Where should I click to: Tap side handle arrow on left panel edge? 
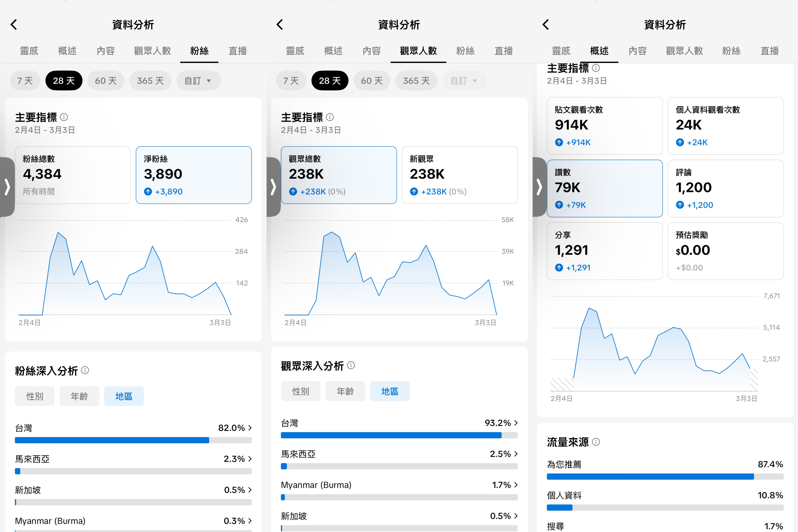7,187
